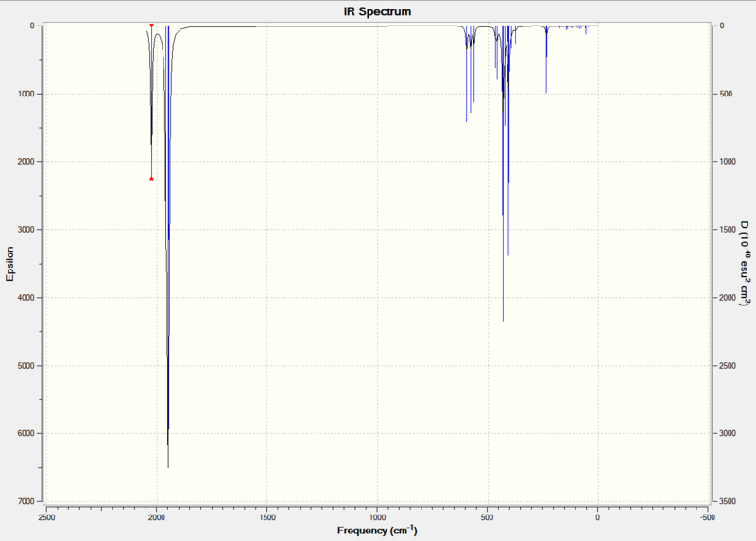The height and width of the screenshot is (541, 756).
Task: Click the 0 tick label on the frequency axis
Action: coord(598,517)
